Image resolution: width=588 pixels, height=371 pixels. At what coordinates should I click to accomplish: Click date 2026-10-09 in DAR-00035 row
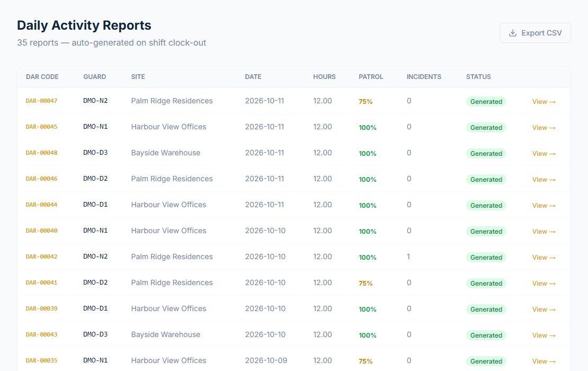point(266,360)
